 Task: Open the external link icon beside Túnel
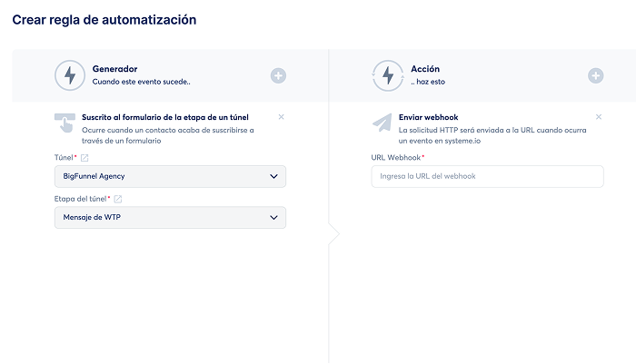coord(85,158)
